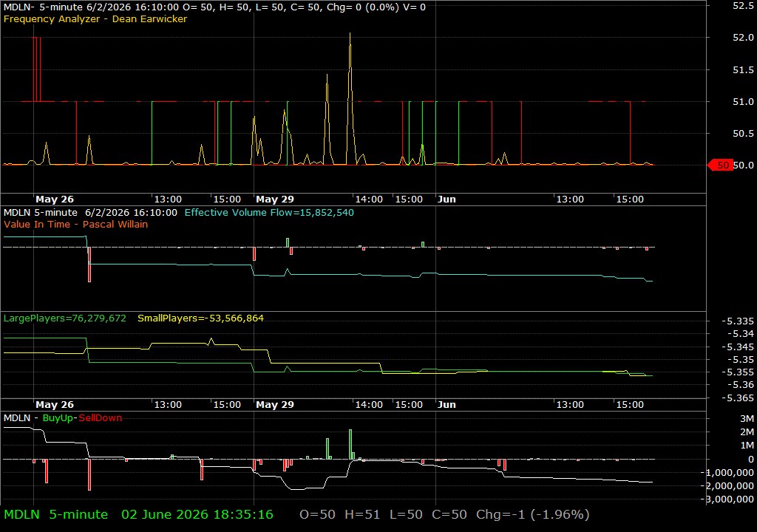Click the 3M volume axis label
The height and width of the screenshot is (532, 757).
(747, 418)
